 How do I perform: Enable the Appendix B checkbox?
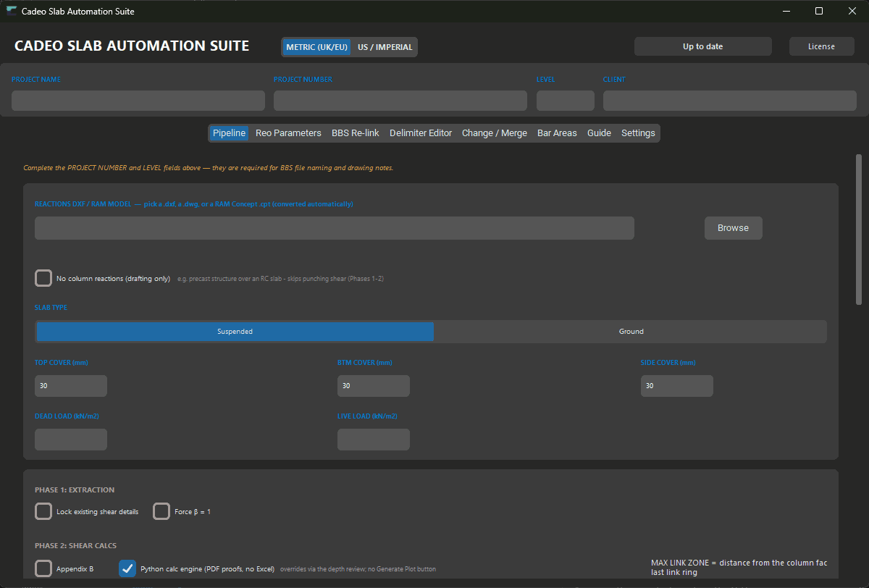click(x=43, y=568)
